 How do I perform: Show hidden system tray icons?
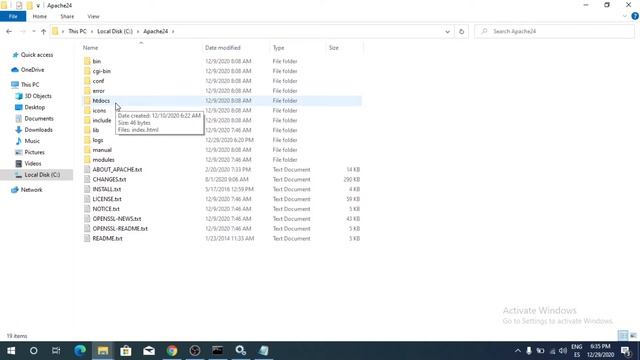[518, 351]
